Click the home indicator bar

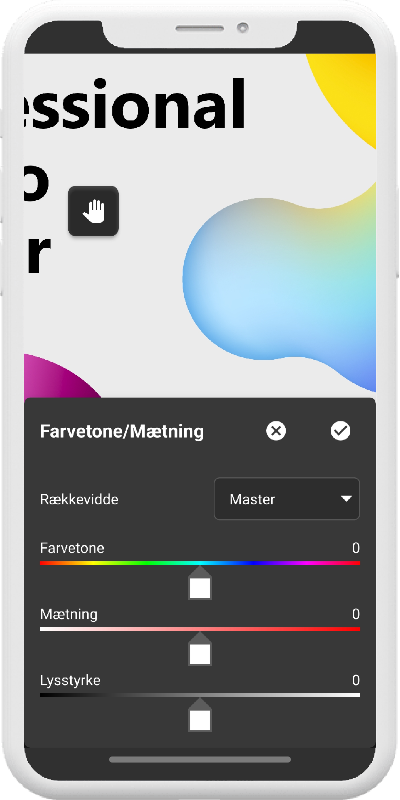click(x=200, y=760)
